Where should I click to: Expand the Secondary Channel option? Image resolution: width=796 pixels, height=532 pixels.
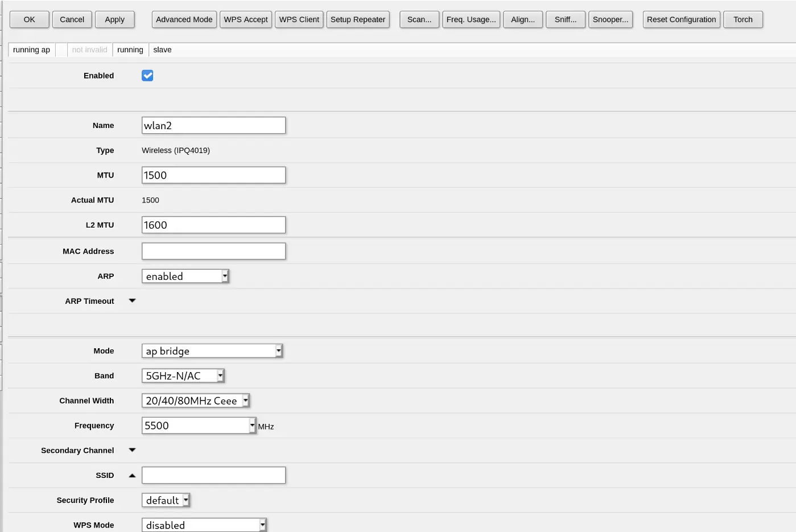coord(132,450)
